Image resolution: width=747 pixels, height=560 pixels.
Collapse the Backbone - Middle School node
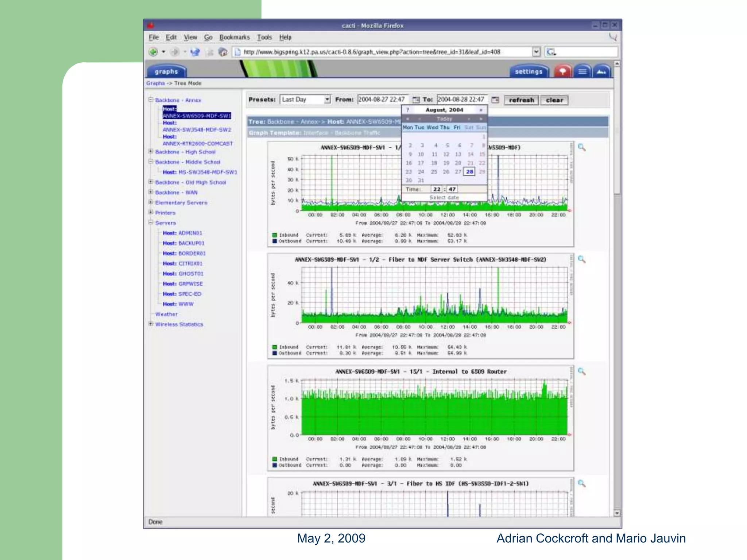point(151,161)
